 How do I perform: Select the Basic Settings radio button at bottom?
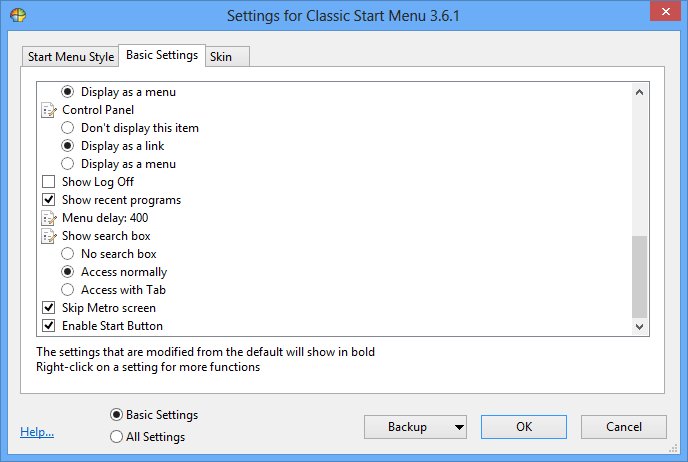(116, 415)
